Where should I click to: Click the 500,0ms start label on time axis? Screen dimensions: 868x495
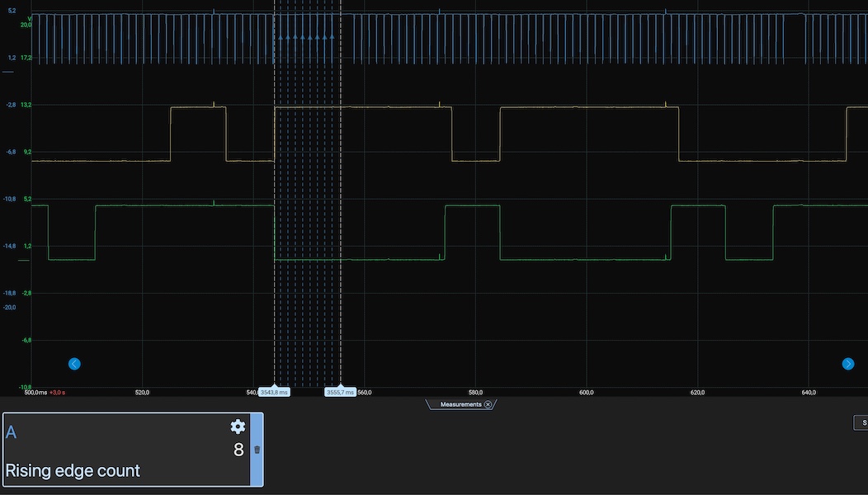(35, 393)
